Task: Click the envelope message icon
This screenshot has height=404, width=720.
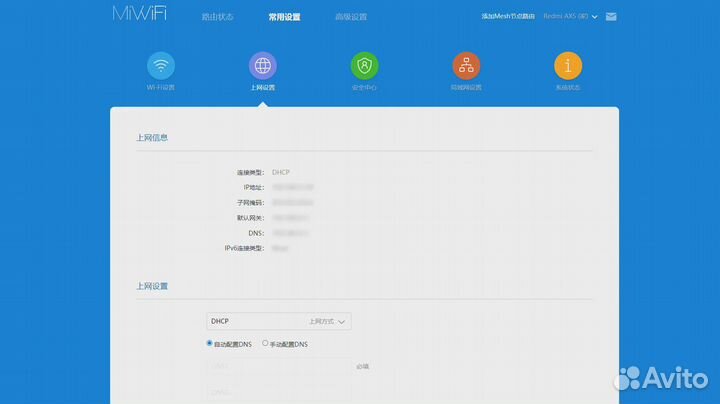Action: 611,17
